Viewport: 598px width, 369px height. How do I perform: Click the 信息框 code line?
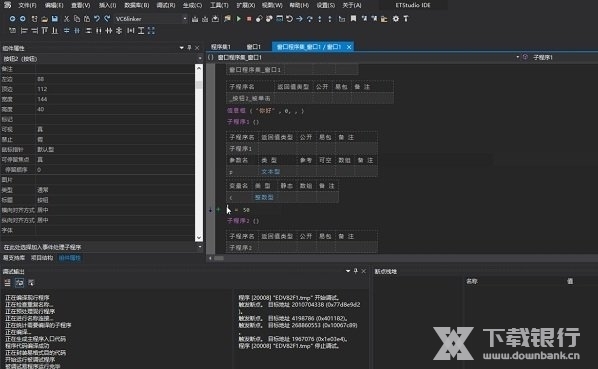[x=265, y=111]
